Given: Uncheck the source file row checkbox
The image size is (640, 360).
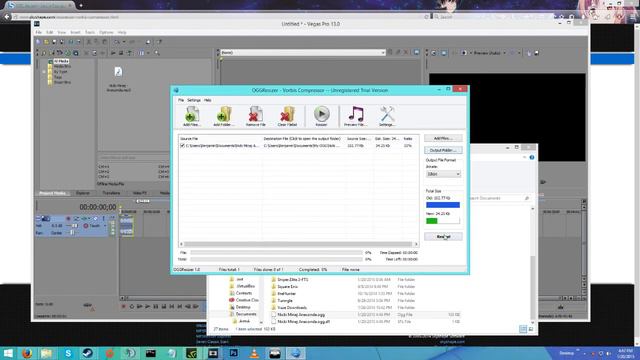Looking at the screenshot, I should pos(182,145).
